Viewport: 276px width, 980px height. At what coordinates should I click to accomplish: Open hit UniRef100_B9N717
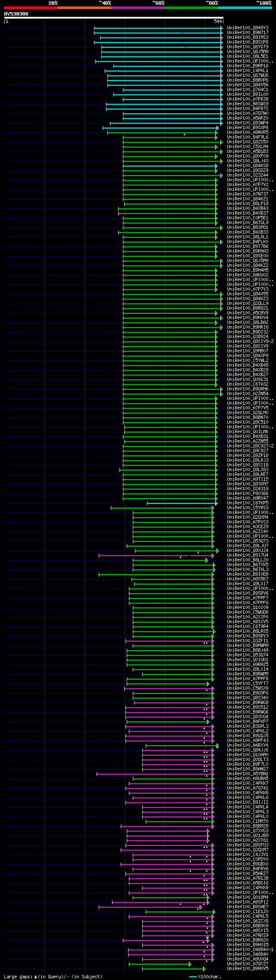click(248, 32)
